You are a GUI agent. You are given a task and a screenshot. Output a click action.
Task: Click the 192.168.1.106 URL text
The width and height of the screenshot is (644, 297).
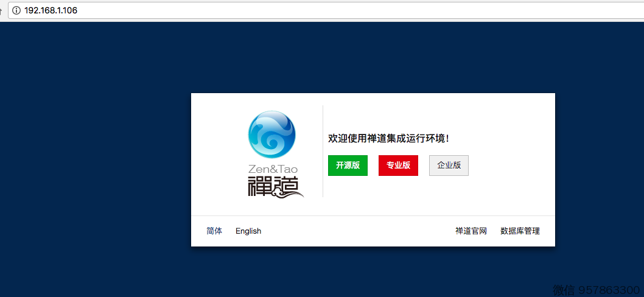(51, 10)
